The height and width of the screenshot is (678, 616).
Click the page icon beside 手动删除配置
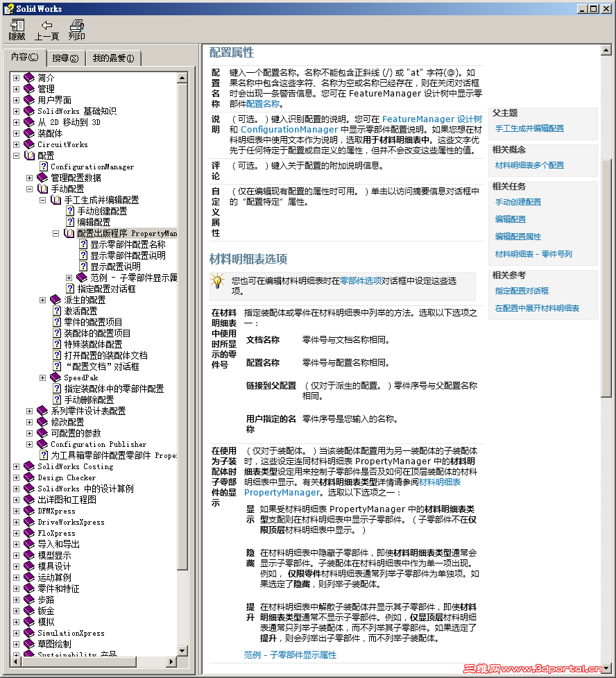57,400
